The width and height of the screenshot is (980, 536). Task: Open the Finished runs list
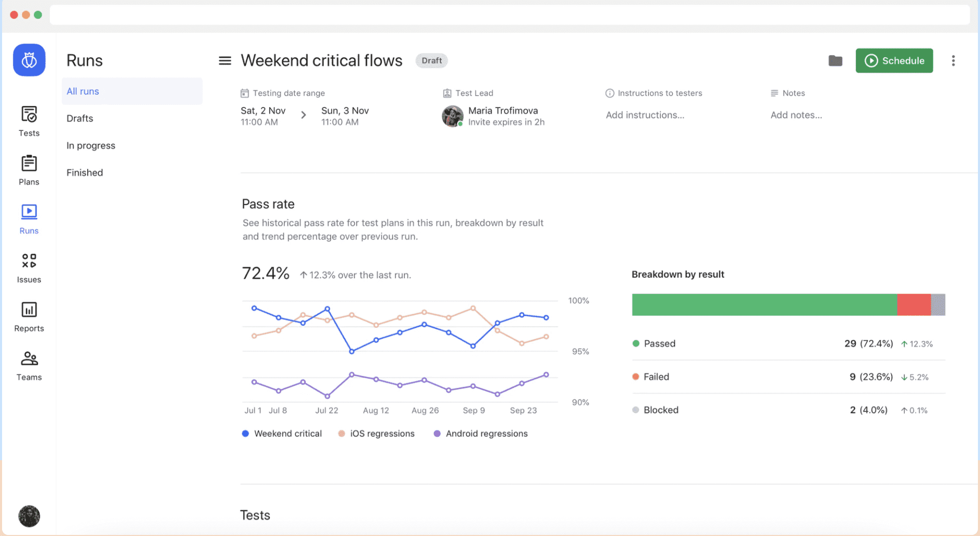point(85,172)
